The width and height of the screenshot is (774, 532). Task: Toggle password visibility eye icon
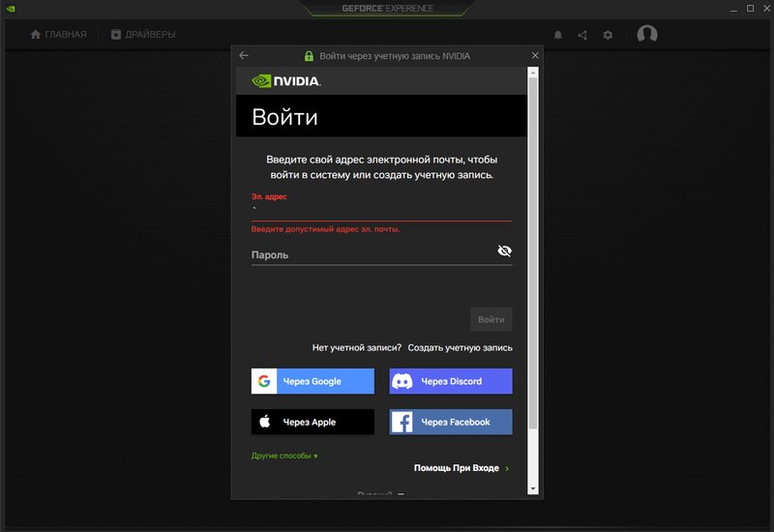[504, 251]
